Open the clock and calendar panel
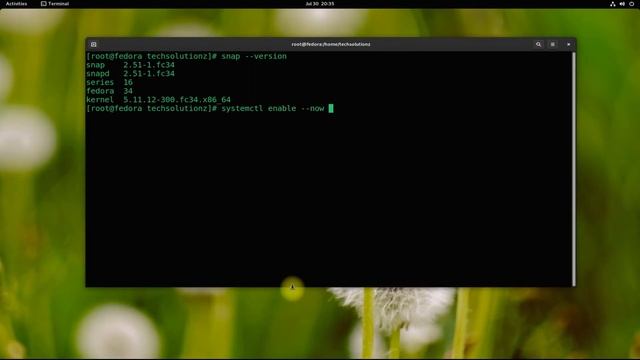This screenshot has height=360, width=640. coord(320,4)
